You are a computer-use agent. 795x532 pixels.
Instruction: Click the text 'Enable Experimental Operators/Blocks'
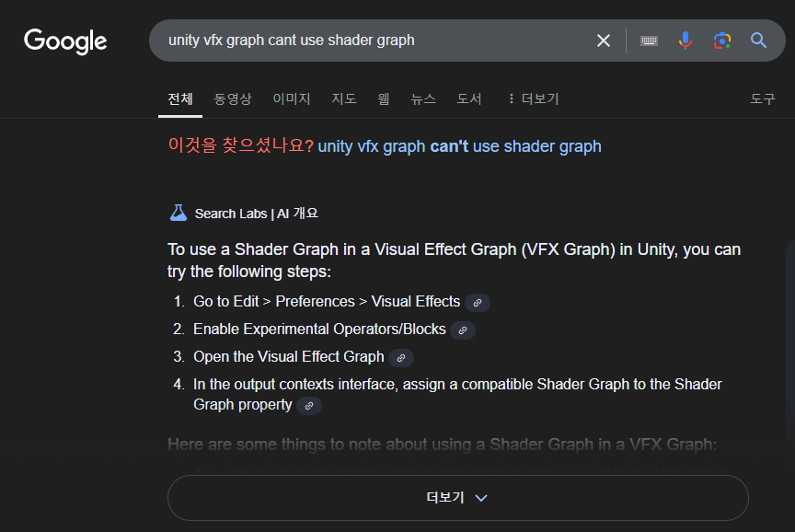tap(319, 330)
